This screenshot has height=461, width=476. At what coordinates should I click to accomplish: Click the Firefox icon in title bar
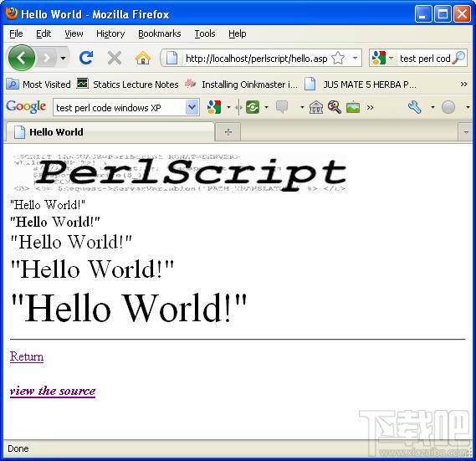[x=11, y=13]
